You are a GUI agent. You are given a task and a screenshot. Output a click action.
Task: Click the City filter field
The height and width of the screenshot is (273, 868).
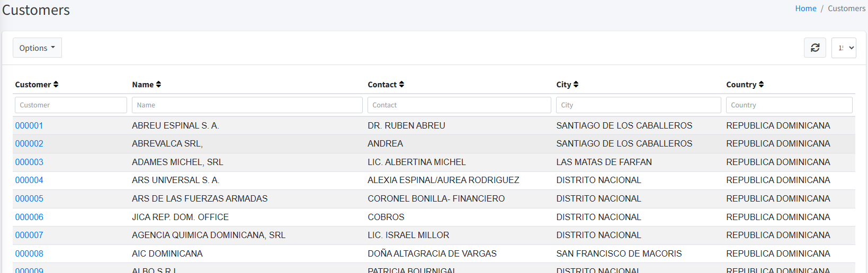(638, 105)
